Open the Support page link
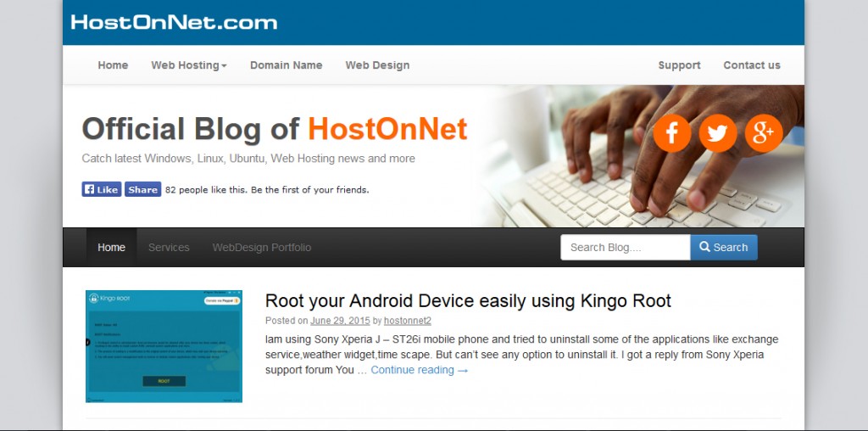The image size is (868, 431). click(679, 64)
